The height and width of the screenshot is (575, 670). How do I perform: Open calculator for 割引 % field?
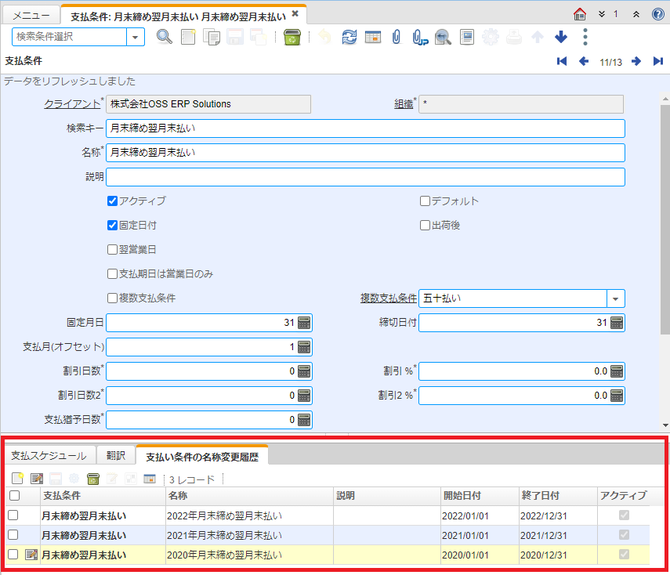click(x=617, y=372)
